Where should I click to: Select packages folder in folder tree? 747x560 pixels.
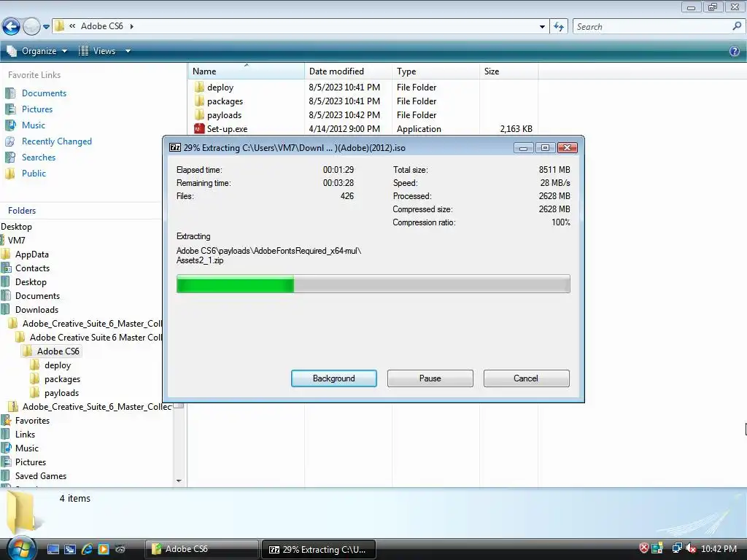(x=63, y=379)
